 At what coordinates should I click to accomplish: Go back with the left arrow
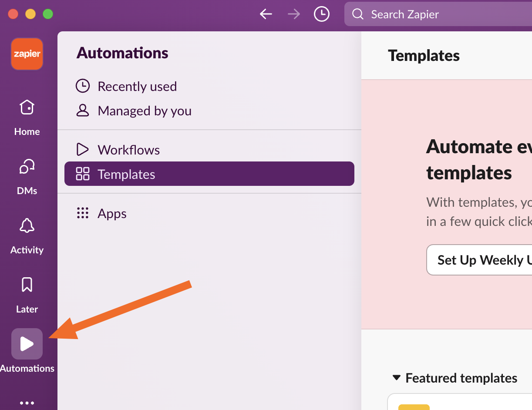(266, 14)
